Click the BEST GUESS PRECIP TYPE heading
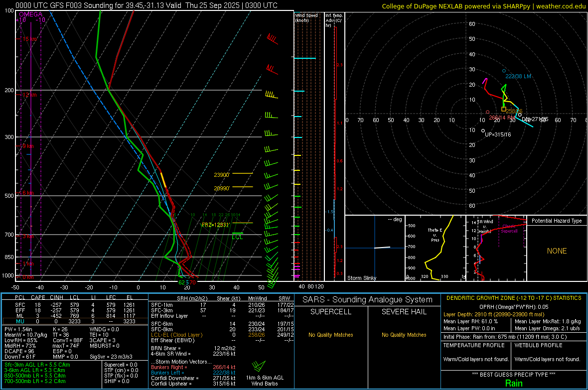Screen dimensions: 588x390 pos(514,374)
